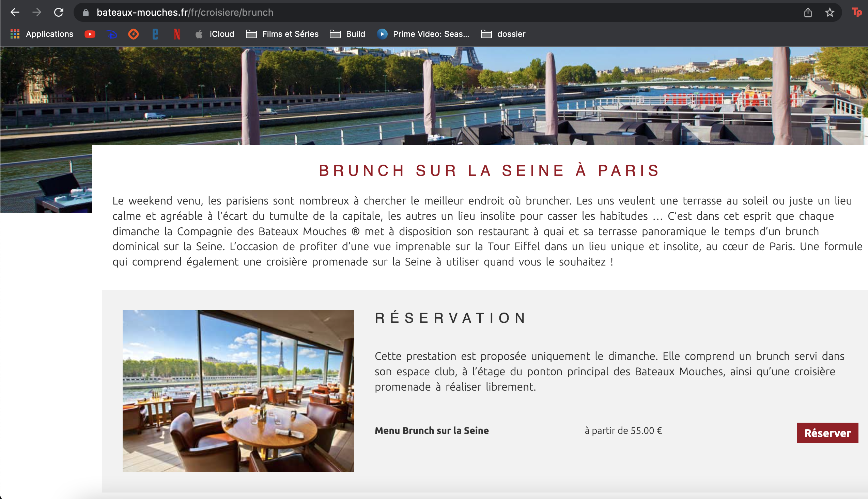Expand the dossier bookmark folder
Screen dimensions: 868x499
tap(503, 34)
